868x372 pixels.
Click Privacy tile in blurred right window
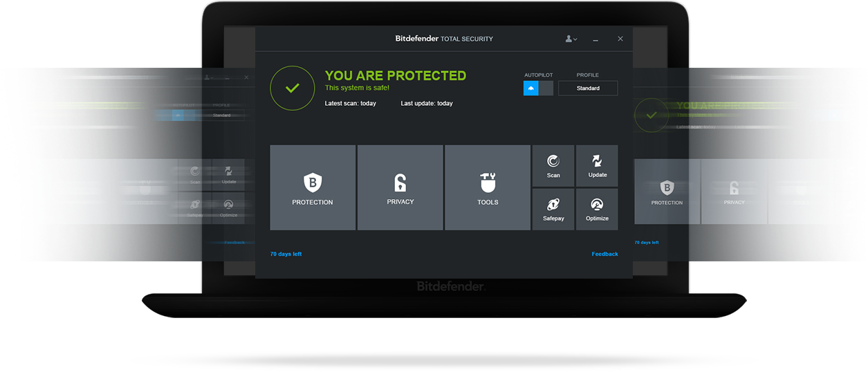734,192
